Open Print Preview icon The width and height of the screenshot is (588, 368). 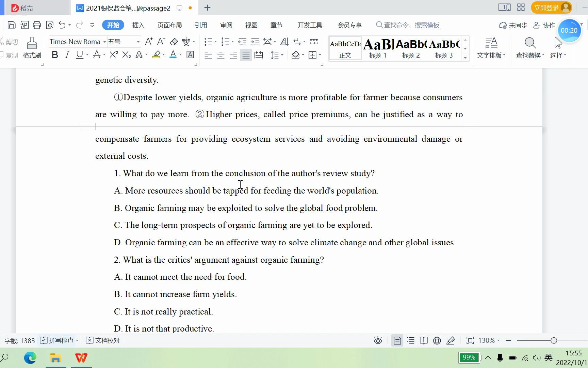point(50,25)
